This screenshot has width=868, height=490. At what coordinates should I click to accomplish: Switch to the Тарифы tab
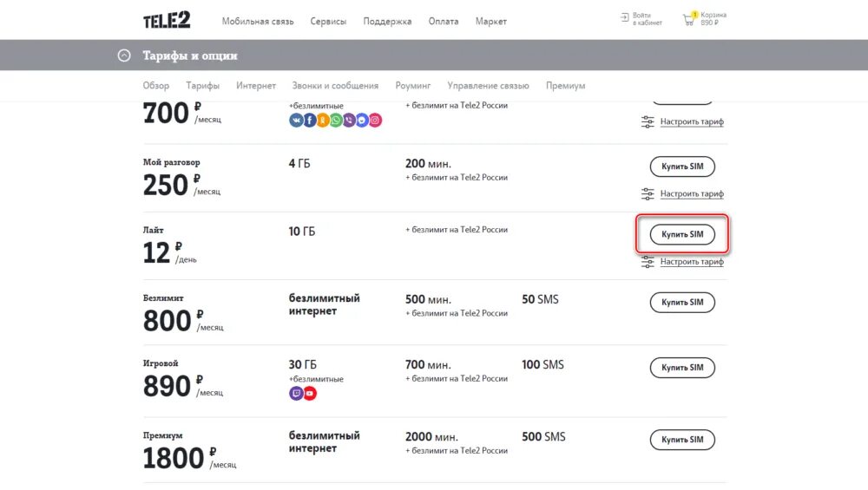click(202, 86)
